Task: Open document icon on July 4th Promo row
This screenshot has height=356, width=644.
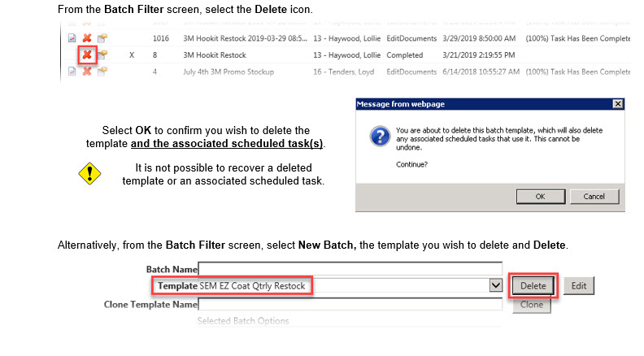Action: pos(72,72)
